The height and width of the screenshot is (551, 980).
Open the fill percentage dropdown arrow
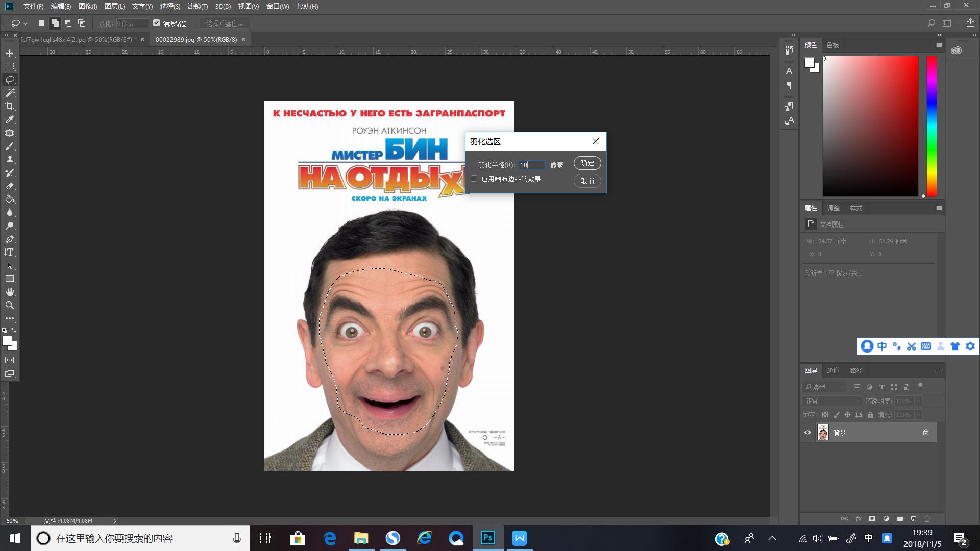pyautogui.click(x=918, y=415)
